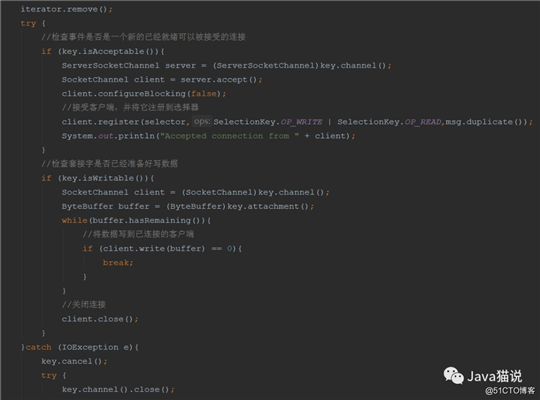
Task: Click the client.close(); line
Action: (x=100, y=319)
